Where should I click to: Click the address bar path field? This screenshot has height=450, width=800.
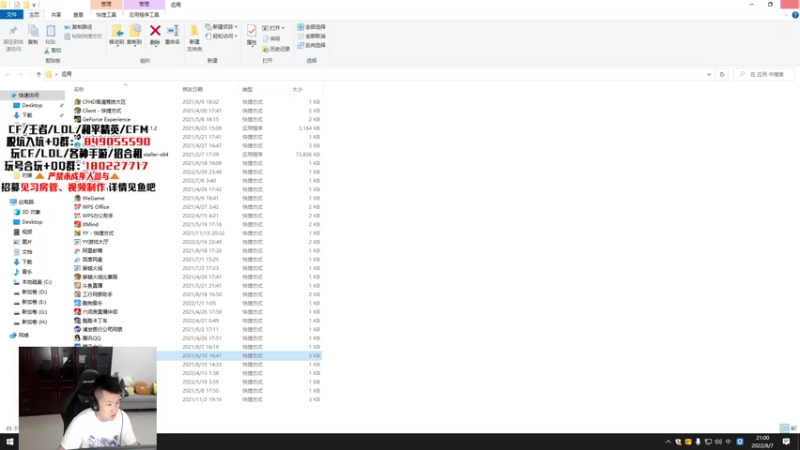click(x=378, y=74)
